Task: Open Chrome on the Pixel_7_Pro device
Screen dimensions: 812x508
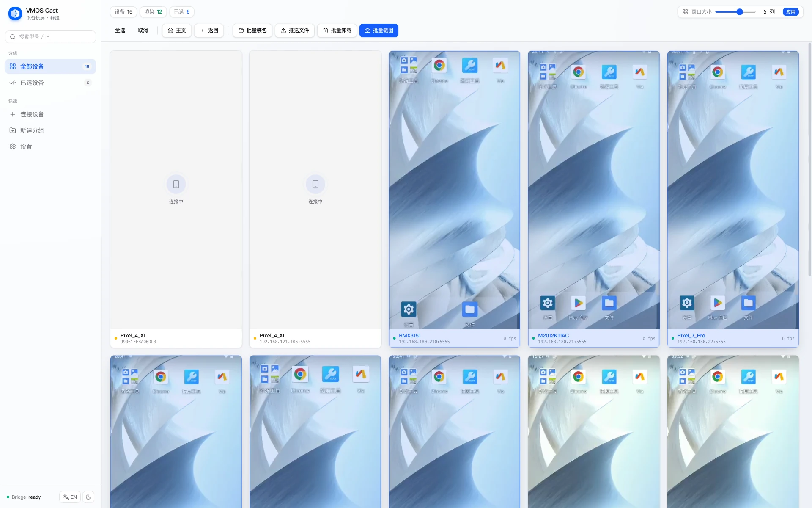Action: pyautogui.click(x=717, y=72)
